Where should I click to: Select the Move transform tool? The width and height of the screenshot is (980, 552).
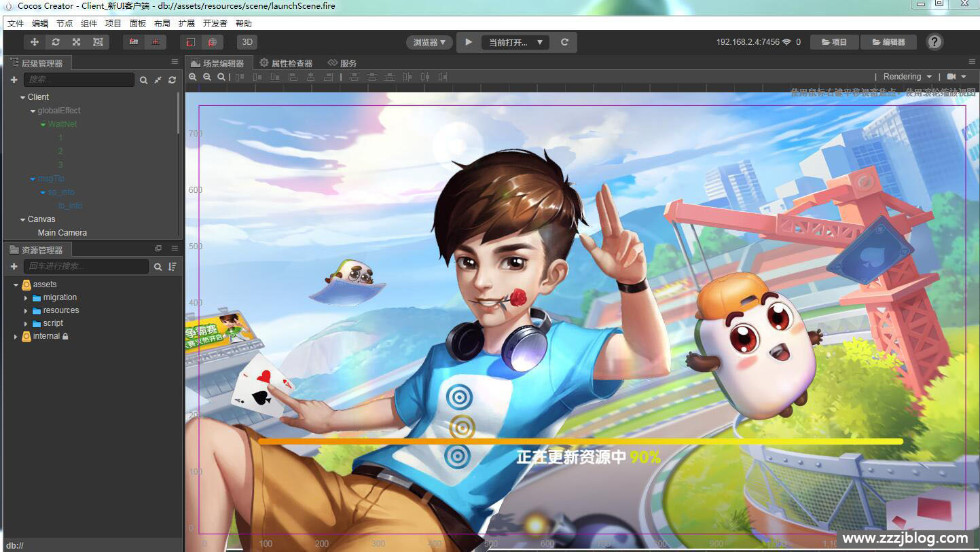pyautogui.click(x=35, y=42)
